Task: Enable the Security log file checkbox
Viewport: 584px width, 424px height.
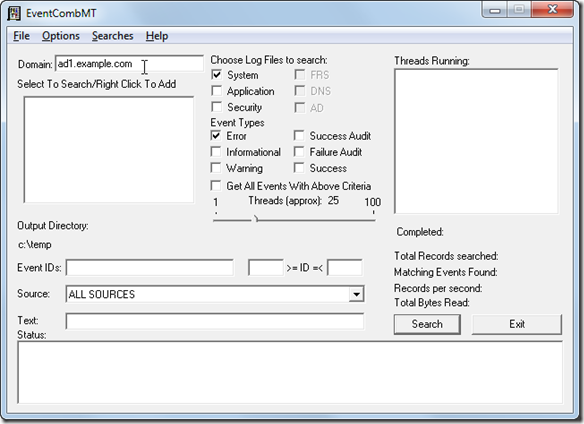Action: tap(216, 107)
